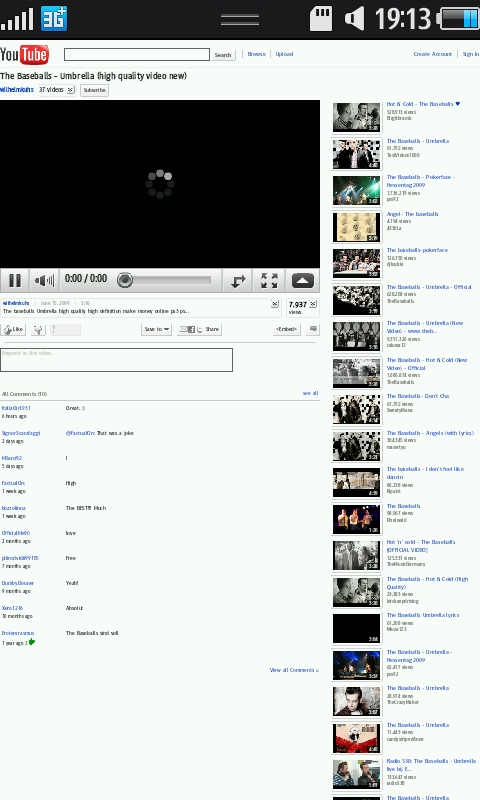Like the video with thumbs-up button

coord(14,330)
